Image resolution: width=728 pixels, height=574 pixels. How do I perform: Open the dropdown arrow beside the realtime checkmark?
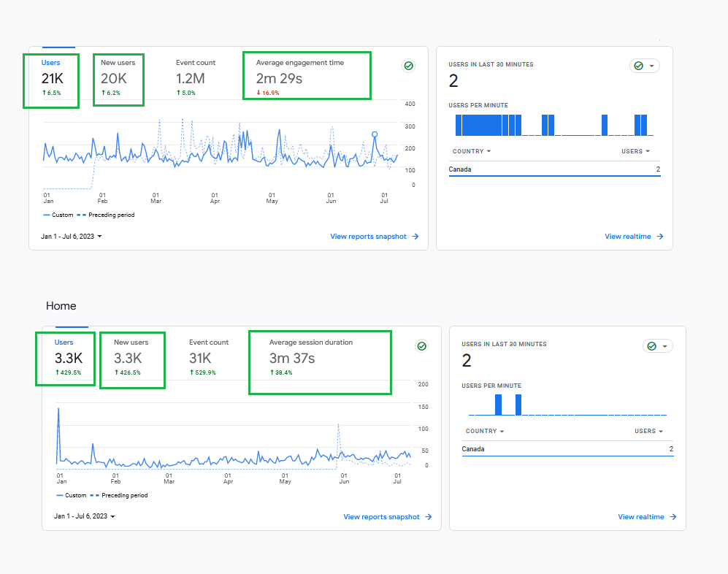[x=650, y=65]
